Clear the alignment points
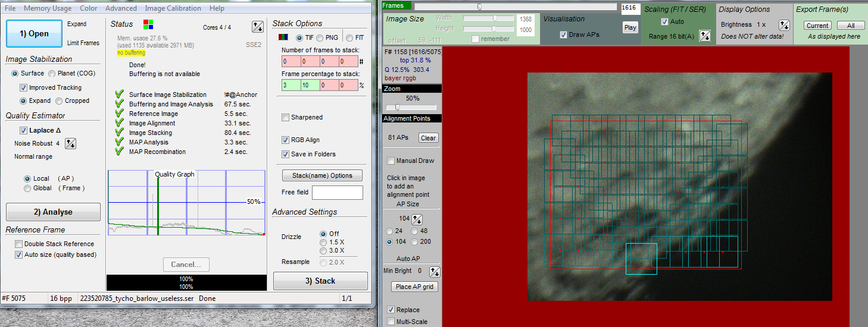Viewport: 868px width, 327px height. tap(429, 137)
